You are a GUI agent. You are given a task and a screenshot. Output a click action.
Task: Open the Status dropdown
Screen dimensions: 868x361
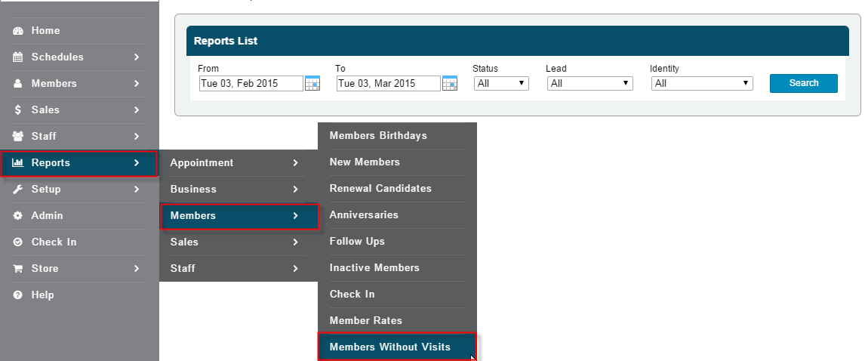coord(501,84)
